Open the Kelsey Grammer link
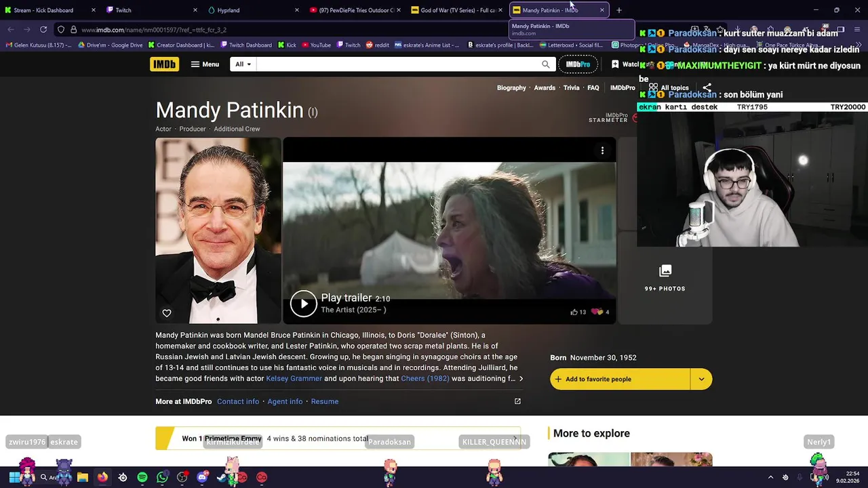This screenshot has width=868, height=488. click(294, 378)
